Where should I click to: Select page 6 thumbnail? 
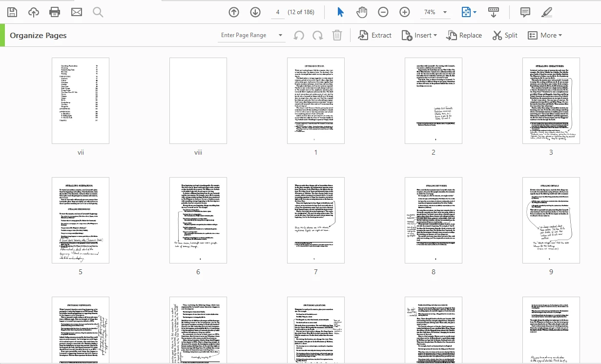pyautogui.click(x=198, y=220)
